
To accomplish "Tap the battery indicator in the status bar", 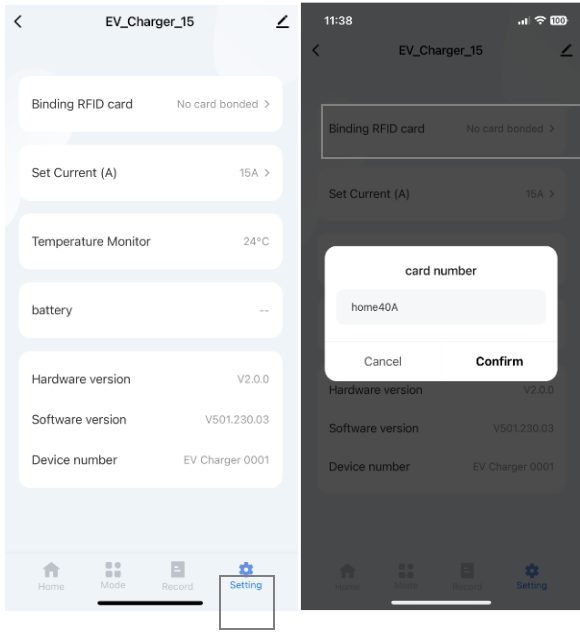I will point(559,21).
